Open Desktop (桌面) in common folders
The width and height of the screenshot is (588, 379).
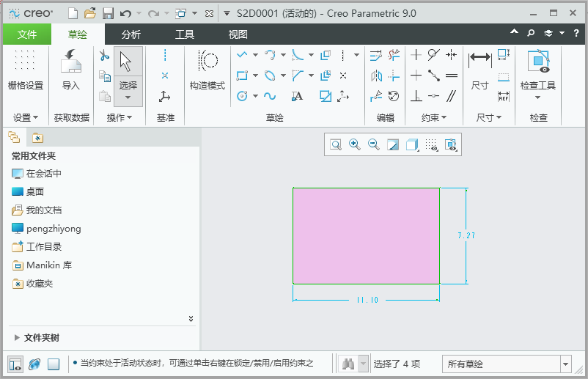[35, 192]
